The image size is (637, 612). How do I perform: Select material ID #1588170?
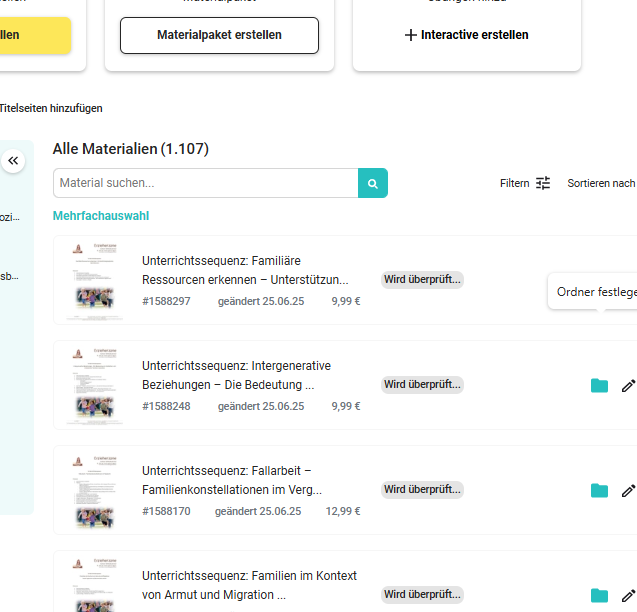tap(166, 511)
